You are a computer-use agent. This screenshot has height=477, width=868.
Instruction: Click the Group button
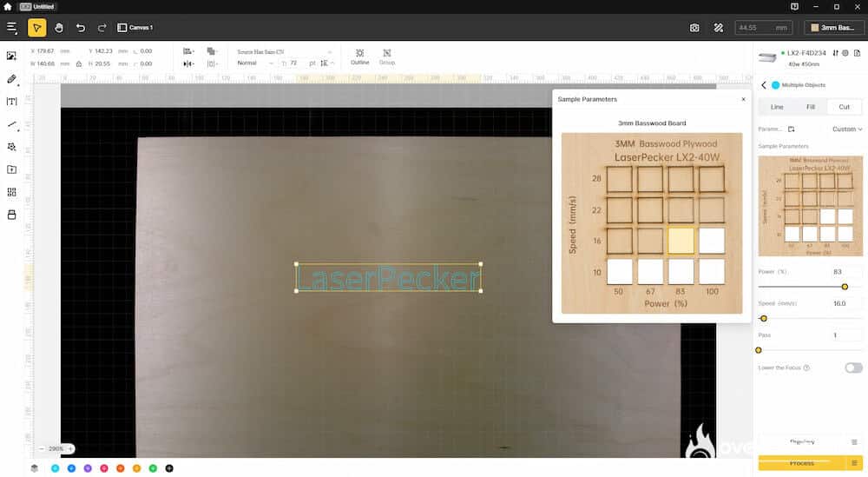[x=387, y=56]
